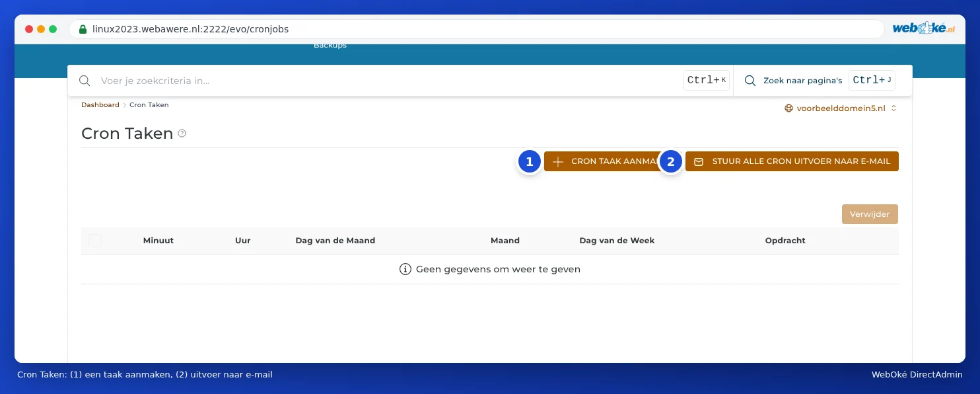980x394 pixels.
Task: Expand the domain switcher chevron arrows
Action: (893, 108)
